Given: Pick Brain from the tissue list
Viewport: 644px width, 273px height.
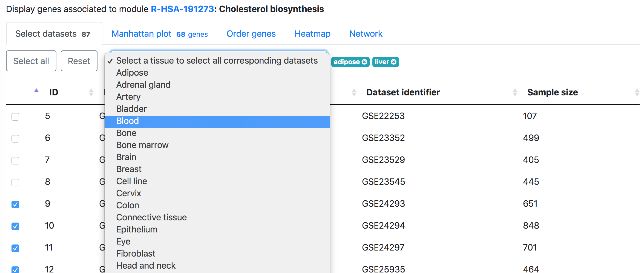Looking at the screenshot, I should coord(217,157).
